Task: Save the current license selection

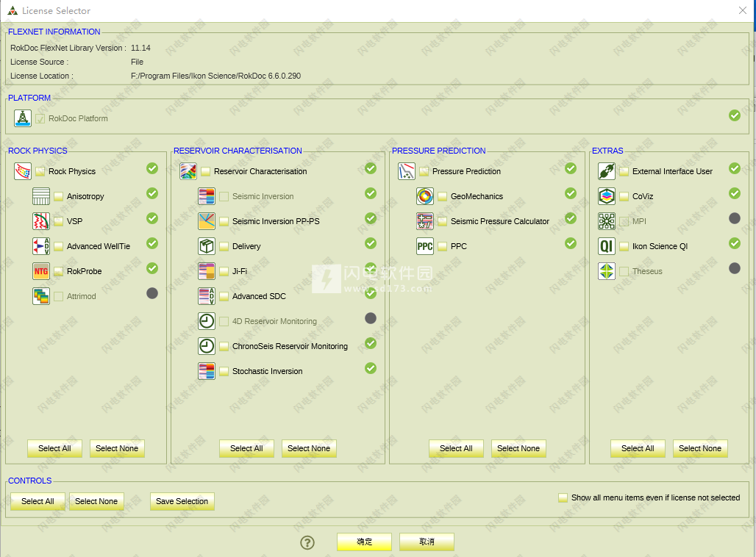Action: coord(182,502)
